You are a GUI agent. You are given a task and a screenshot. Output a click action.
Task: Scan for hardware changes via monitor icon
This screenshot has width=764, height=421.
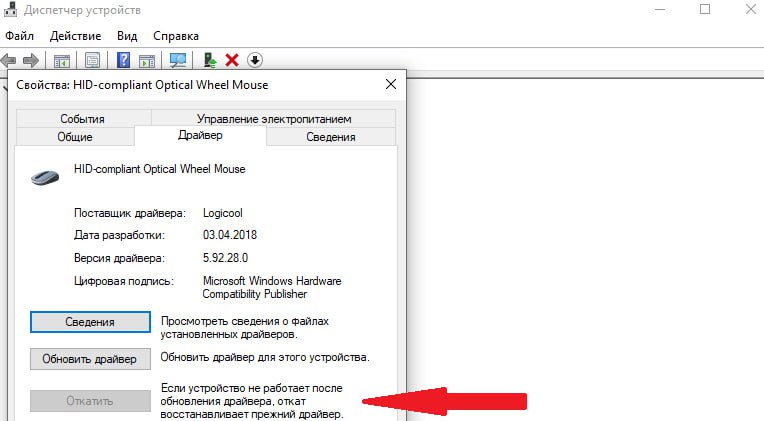(x=179, y=60)
